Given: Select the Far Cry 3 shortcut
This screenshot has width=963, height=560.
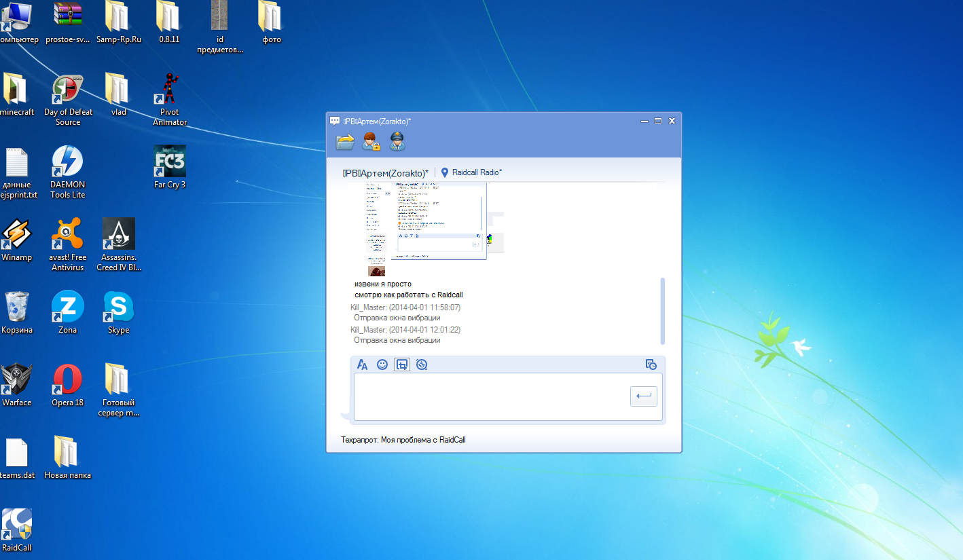Looking at the screenshot, I should (170, 167).
